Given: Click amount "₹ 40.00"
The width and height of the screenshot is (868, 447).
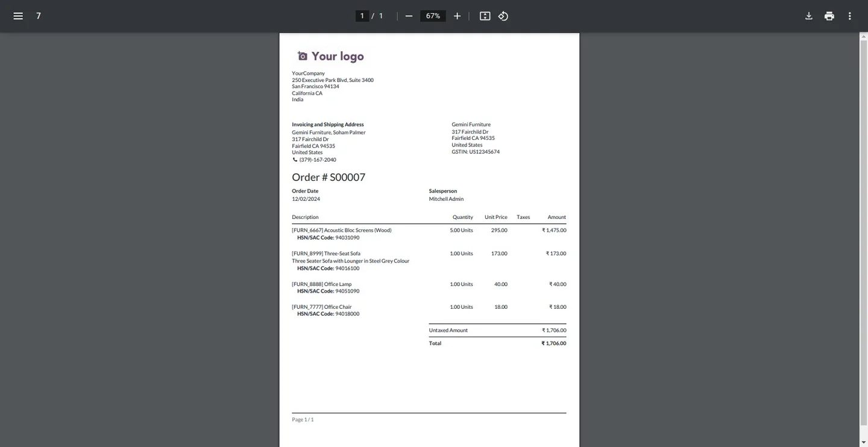Looking at the screenshot, I should 558,284.
